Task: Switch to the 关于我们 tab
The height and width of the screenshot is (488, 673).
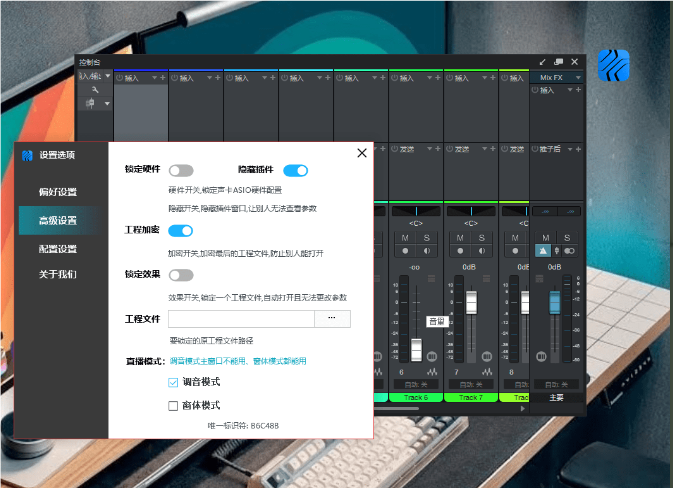Action: [x=58, y=274]
